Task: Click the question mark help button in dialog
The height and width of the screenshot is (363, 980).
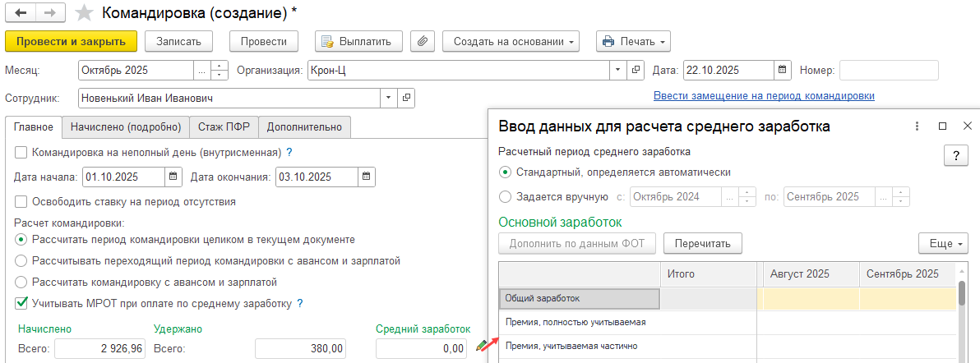Action: click(x=955, y=156)
